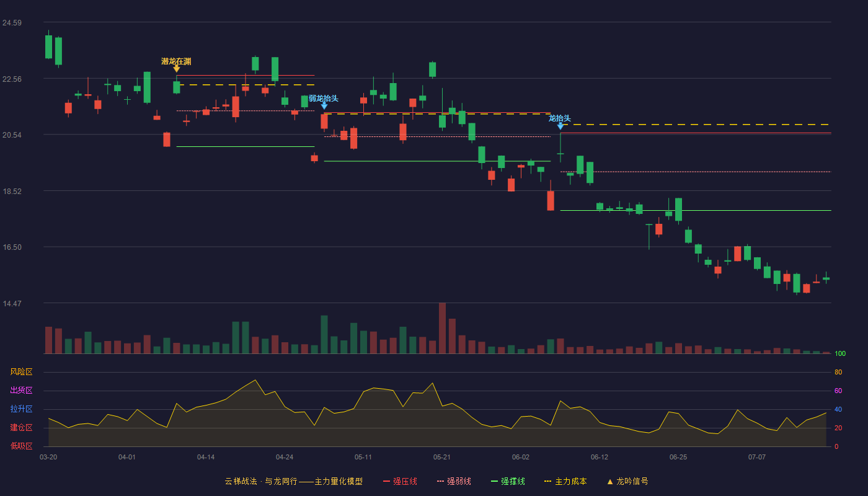
Task: Toggle the 主力成本 legend series
Action: pyautogui.click(x=565, y=481)
